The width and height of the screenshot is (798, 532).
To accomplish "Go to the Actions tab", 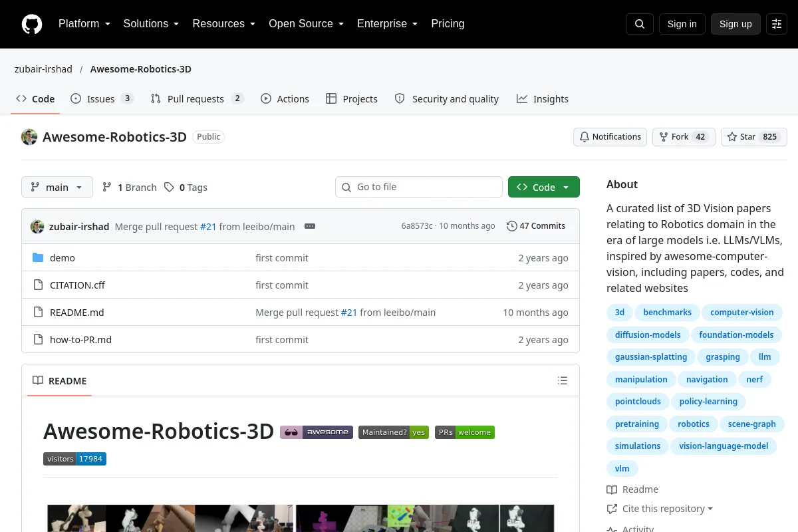I will (x=285, y=99).
